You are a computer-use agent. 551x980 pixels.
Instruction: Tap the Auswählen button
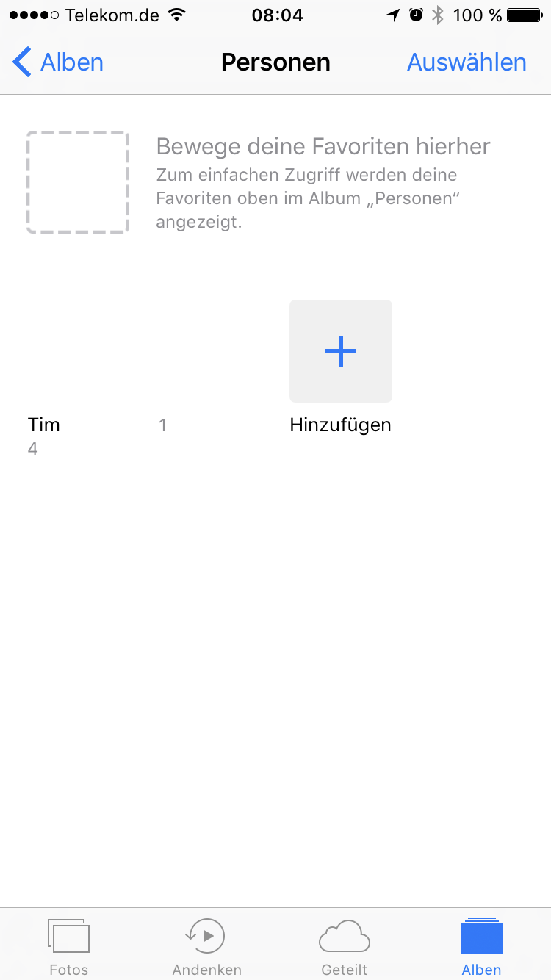click(467, 62)
